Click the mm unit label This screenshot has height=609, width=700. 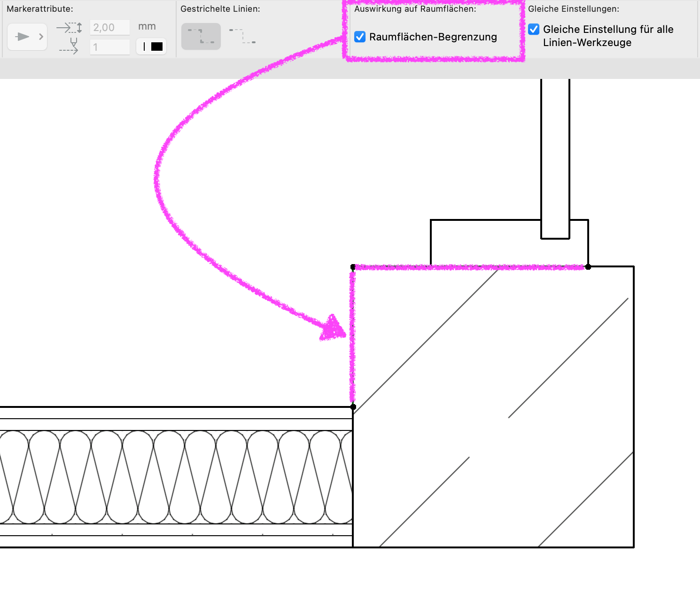click(147, 27)
